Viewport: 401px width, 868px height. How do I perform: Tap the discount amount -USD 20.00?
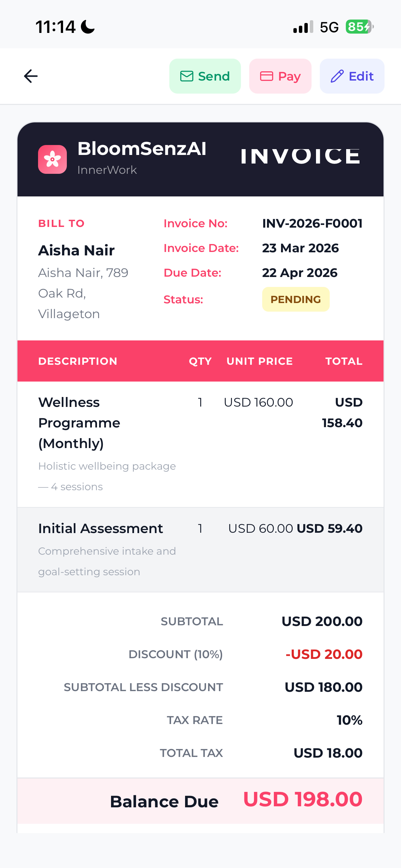pyautogui.click(x=324, y=654)
